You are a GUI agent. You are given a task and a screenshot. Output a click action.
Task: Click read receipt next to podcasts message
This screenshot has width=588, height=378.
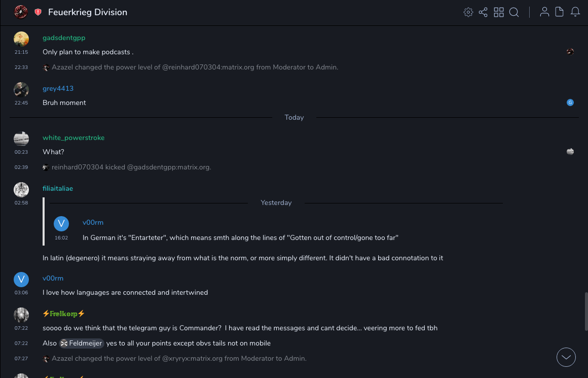point(570,52)
